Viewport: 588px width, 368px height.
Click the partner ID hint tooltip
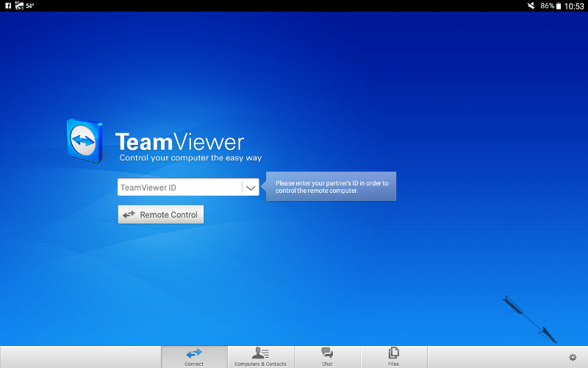click(331, 187)
